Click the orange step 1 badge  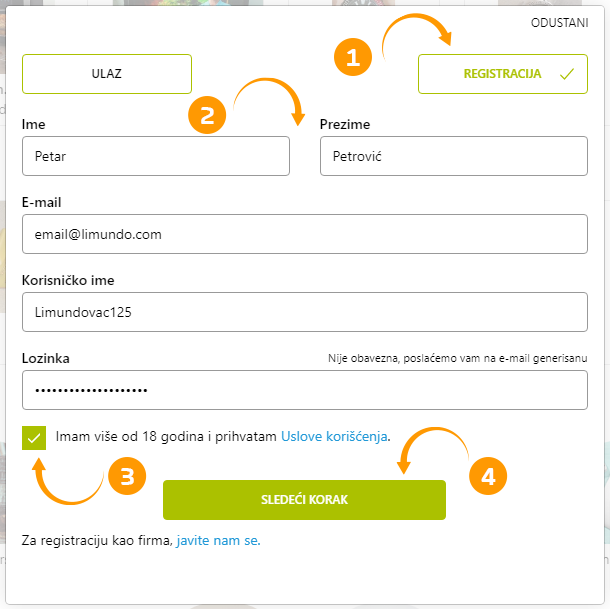(x=353, y=57)
